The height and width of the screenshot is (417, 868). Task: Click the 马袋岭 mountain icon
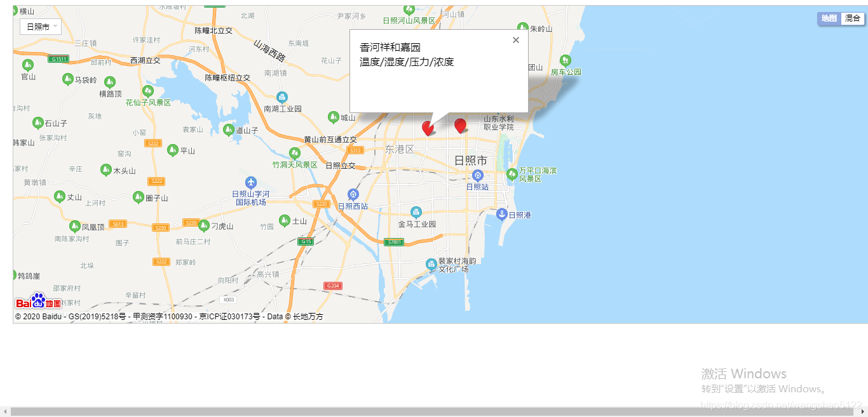pos(68,79)
